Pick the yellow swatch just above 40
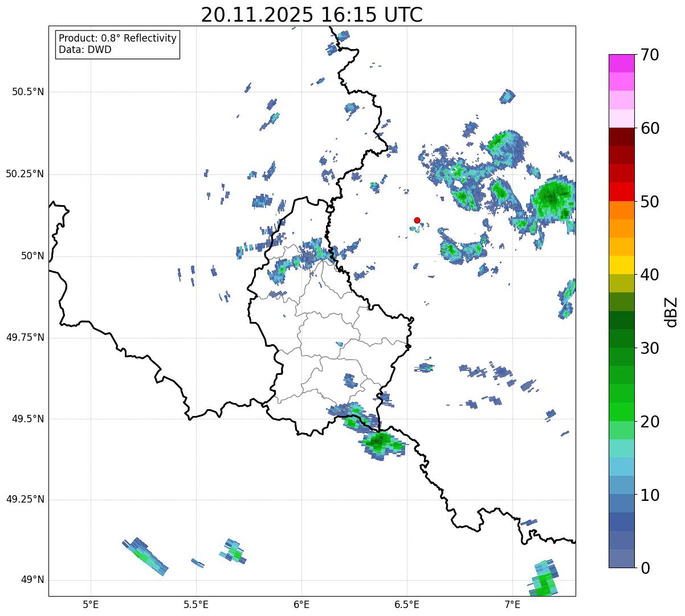 coord(621,265)
